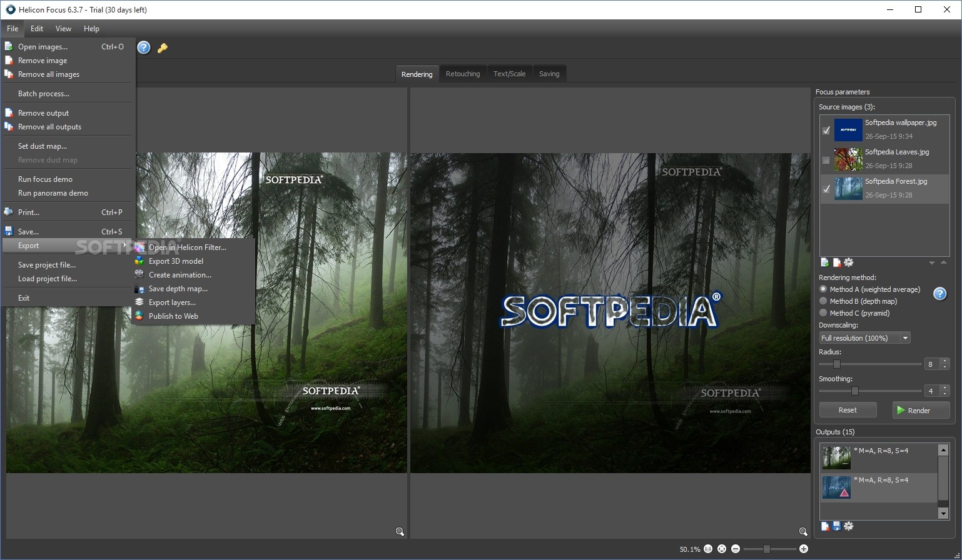
Task: Zoom in with the plus icon
Action: click(804, 549)
